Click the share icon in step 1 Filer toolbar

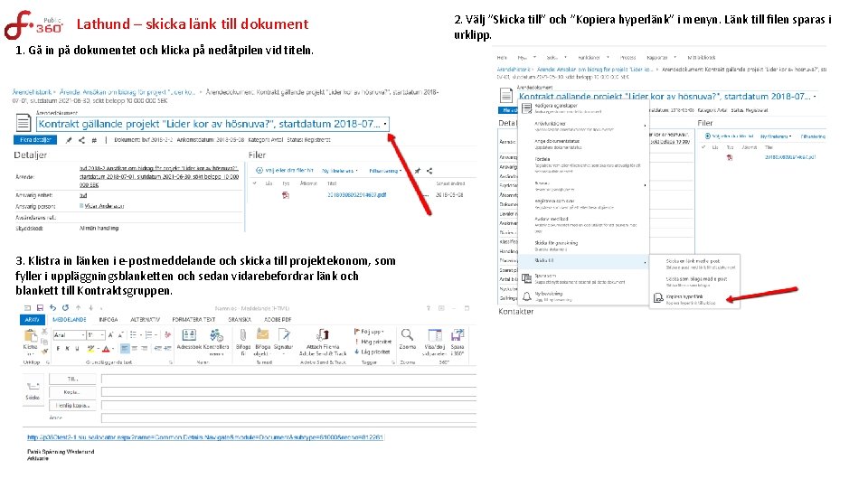pyautogui.click(x=429, y=171)
